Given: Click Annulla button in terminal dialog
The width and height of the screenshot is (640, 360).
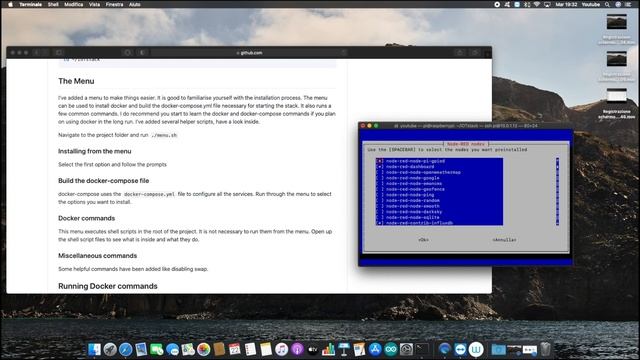Looking at the screenshot, I should (x=504, y=240).
